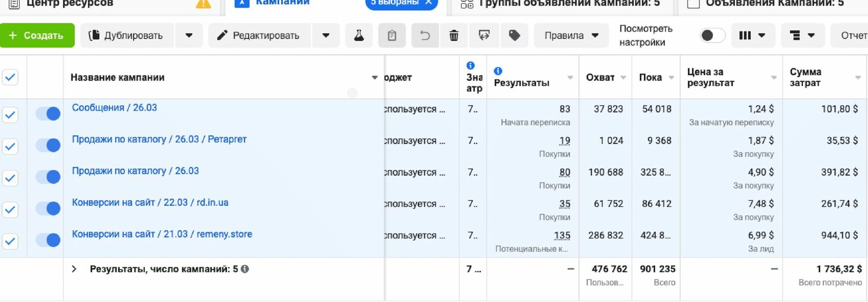Click info icon beside campaigns count summary
This screenshot has height=302, width=868.
click(x=245, y=269)
